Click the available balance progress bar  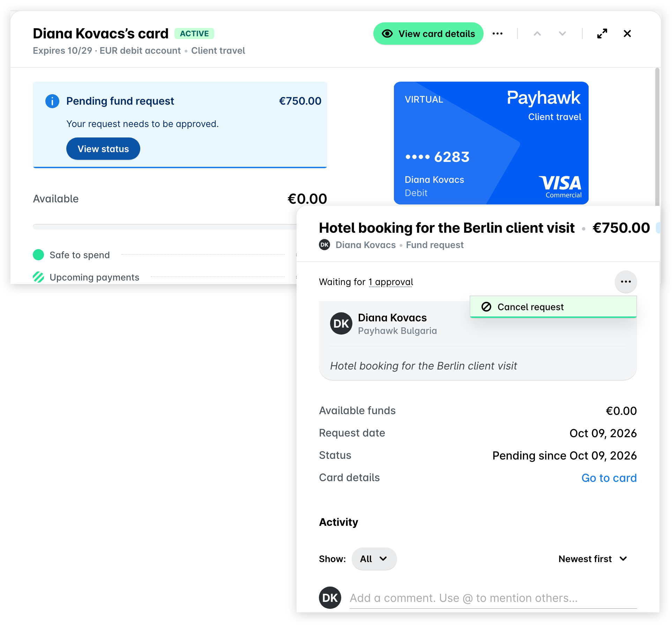click(165, 227)
